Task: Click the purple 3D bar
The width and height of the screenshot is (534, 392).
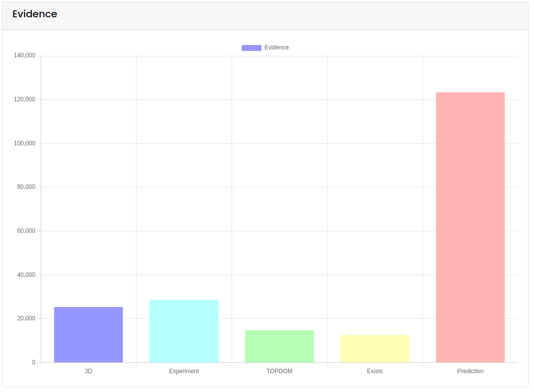Action: [x=89, y=335]
